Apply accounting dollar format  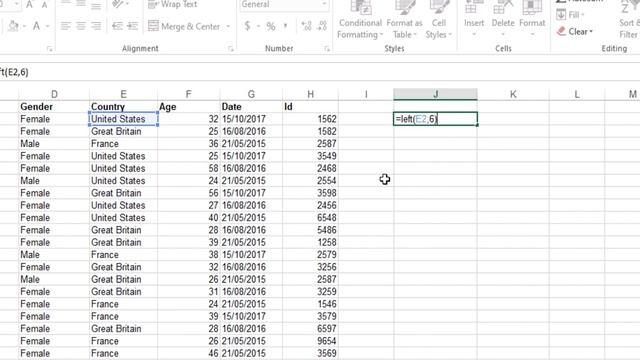[x=247, y=26]
